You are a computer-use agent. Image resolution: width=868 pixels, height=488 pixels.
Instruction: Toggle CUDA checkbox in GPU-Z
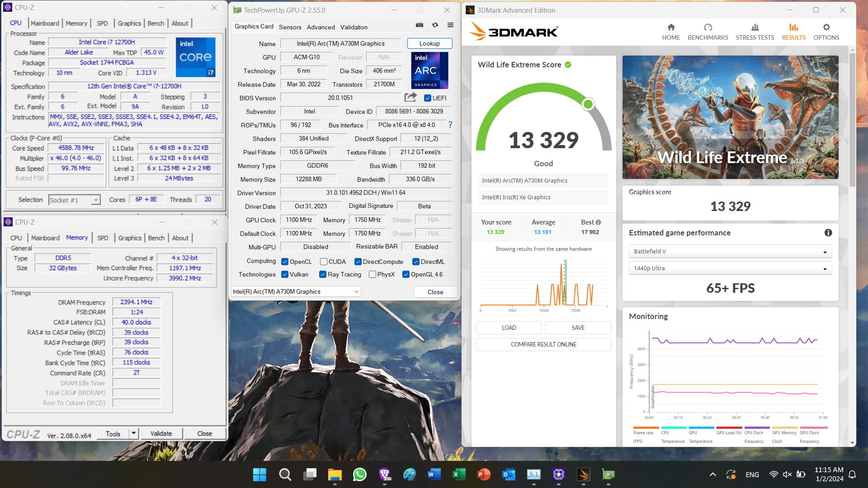coord(324,262)
